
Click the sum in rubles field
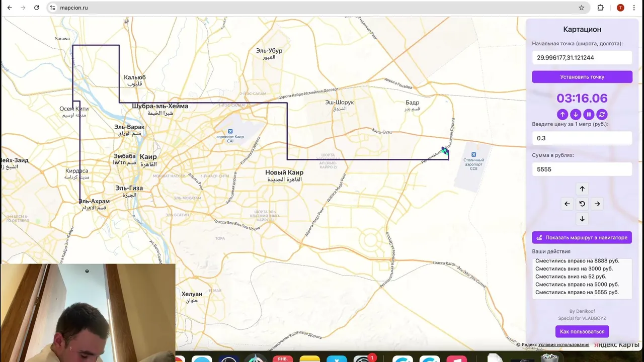click(582, 169)
